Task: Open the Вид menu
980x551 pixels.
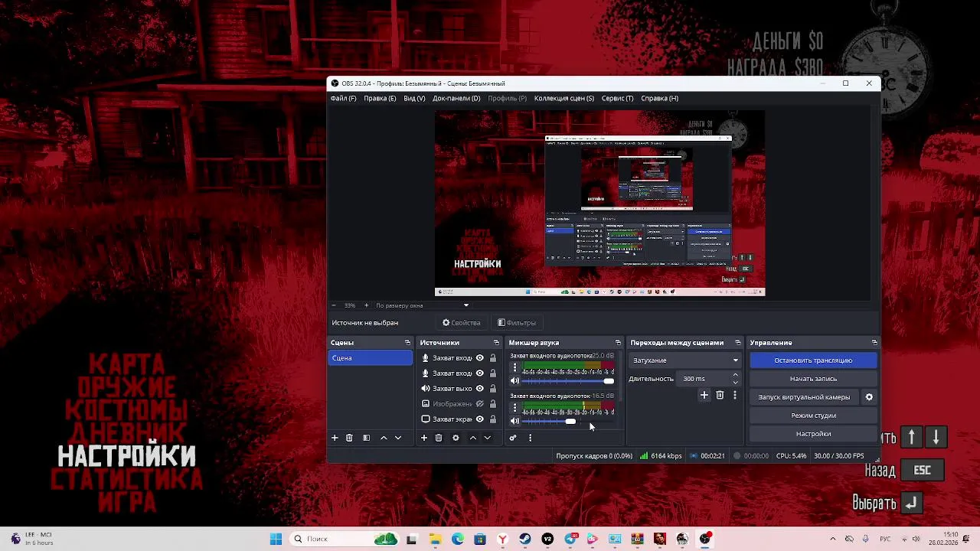Action: tap(414, 98)
